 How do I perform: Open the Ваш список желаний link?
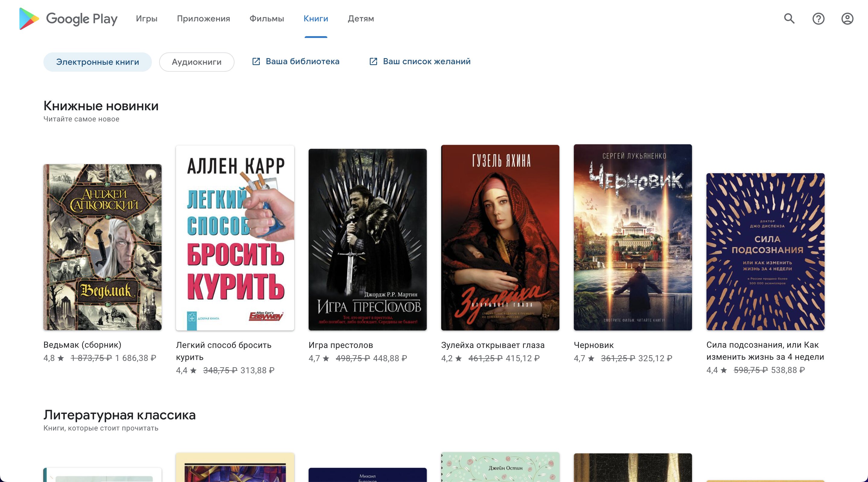(426, 61)
